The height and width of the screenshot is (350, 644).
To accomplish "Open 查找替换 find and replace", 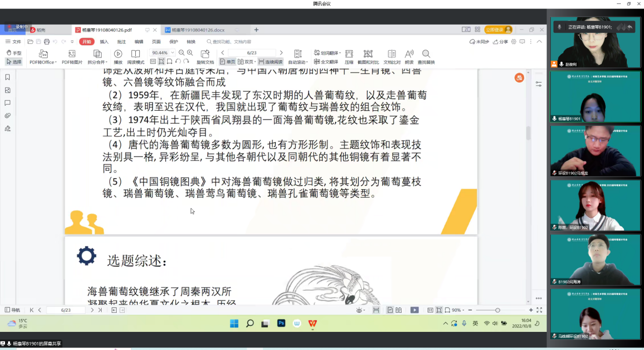I will [426, 57].
